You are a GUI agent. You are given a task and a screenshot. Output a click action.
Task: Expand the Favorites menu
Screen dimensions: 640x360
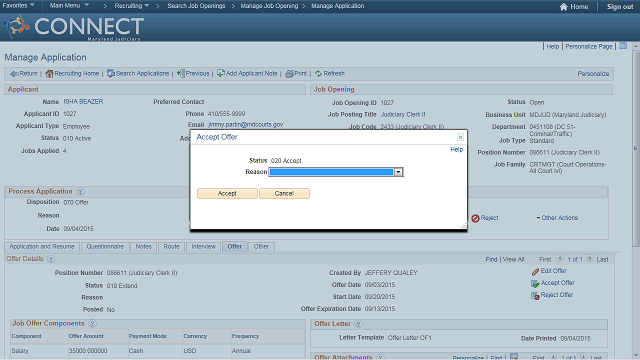[x=18, y=6]
